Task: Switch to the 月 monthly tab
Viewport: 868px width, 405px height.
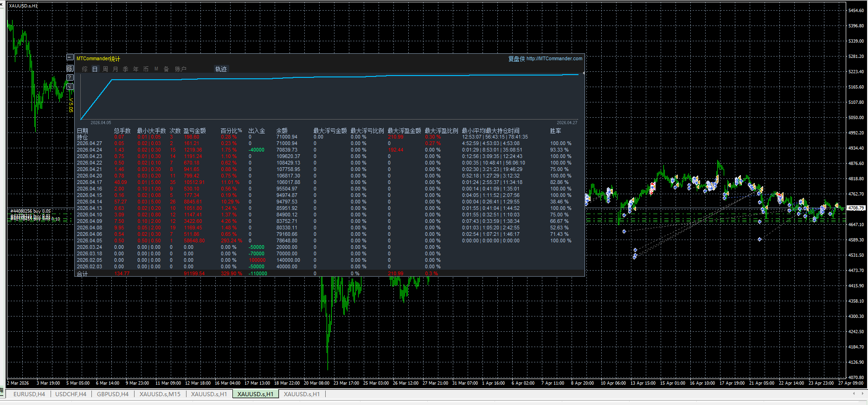Action: pyautogui.click(x=115, y=69)
